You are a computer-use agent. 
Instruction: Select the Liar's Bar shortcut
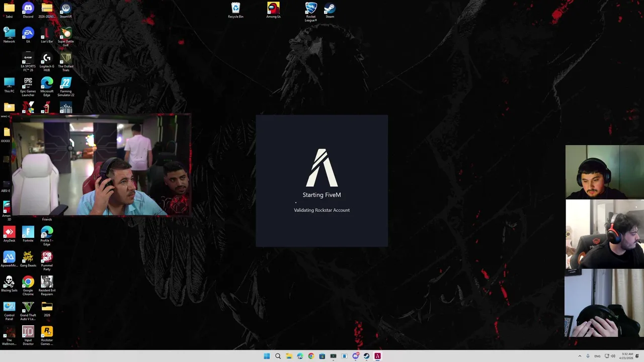[47, 35]
